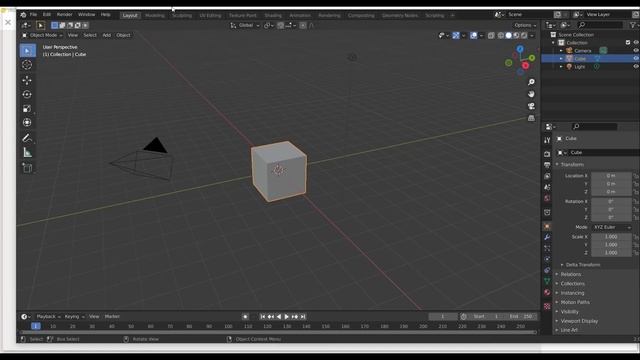Select the Select Box tool
Image resolution: width=640 pixels, height=360 pixels.
[x=28, y=51]
